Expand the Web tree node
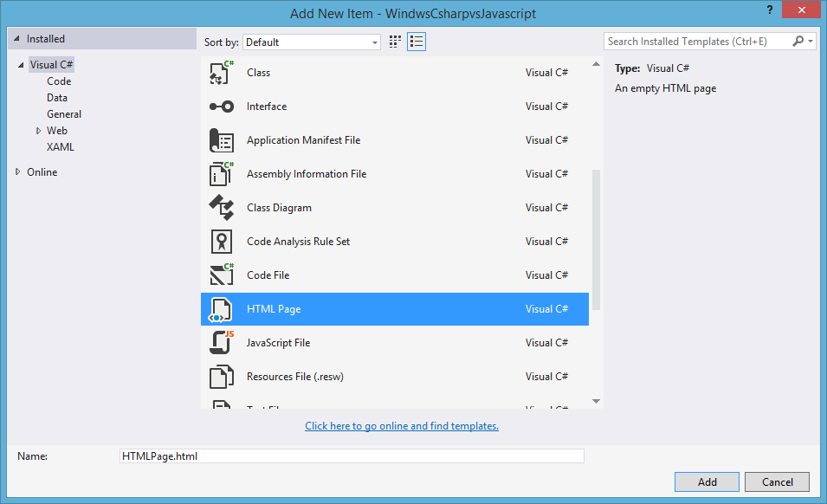This screenshot has width=827, height=504. point(38,130)
